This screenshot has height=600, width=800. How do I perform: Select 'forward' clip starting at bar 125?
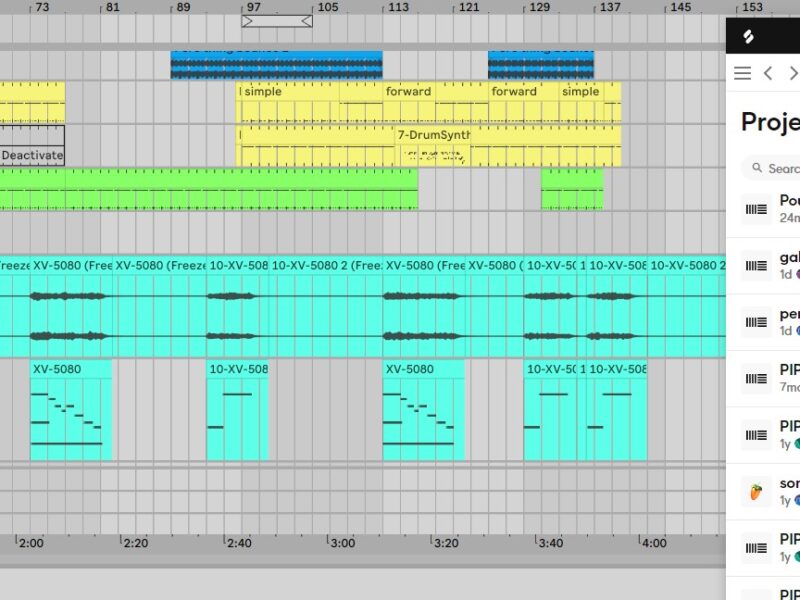click(x=523, y=103)
